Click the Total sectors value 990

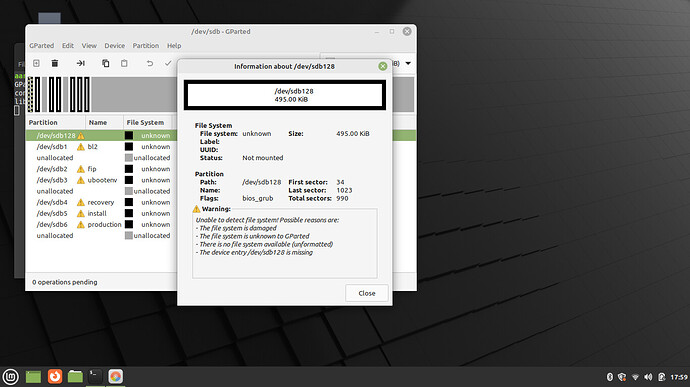(342, 199)
